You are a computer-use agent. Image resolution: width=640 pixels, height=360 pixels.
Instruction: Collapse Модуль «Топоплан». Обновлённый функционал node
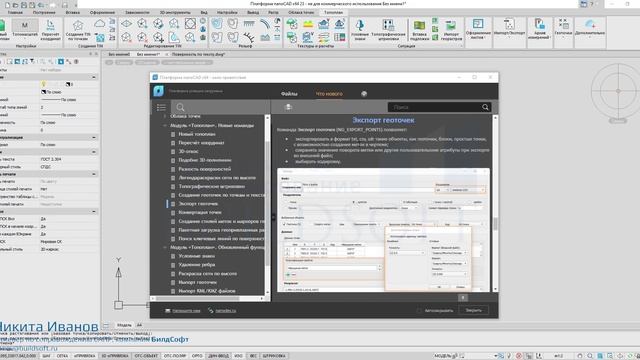pyautogui.click(x=165, y=247)
